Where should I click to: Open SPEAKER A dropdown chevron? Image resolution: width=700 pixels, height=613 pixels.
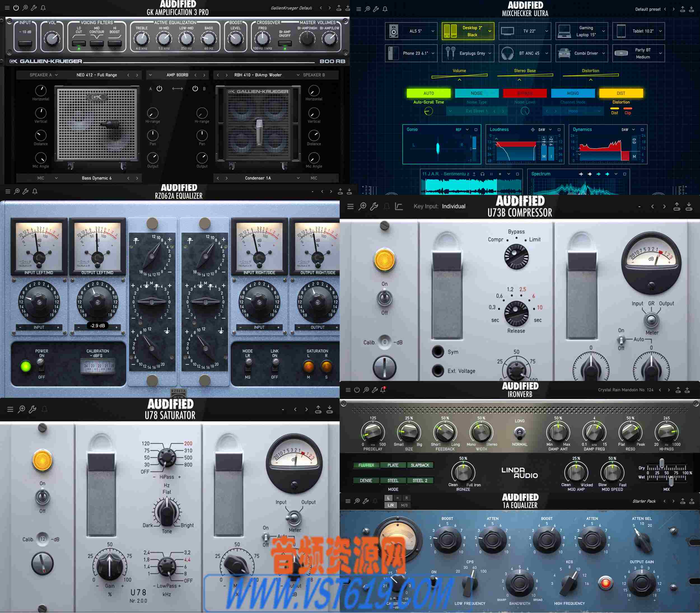point(57,75)
